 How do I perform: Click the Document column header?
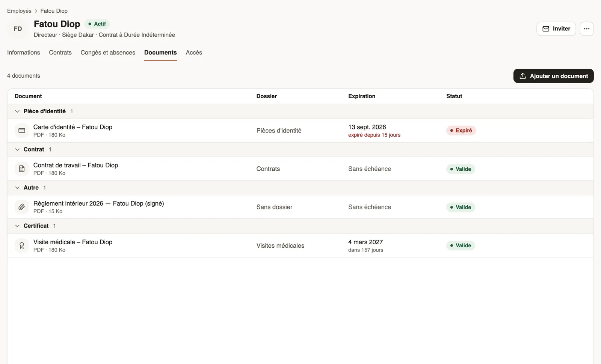coord(28,96)
